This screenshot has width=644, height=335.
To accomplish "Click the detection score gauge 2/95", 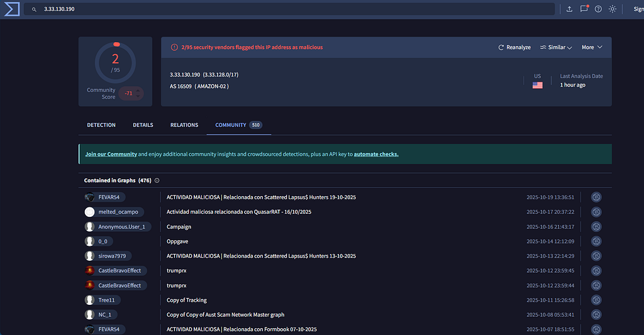I will click(x=116, y=63).
